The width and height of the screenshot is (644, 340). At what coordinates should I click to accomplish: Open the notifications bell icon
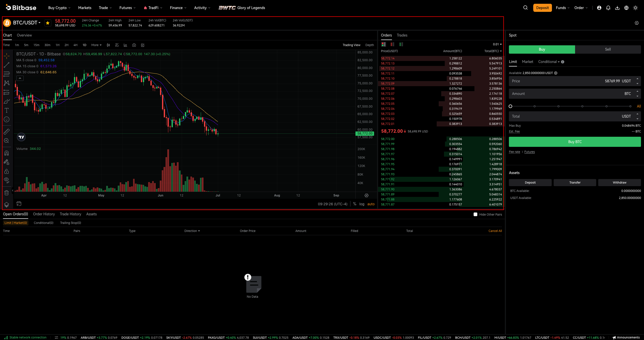[608, 8]
